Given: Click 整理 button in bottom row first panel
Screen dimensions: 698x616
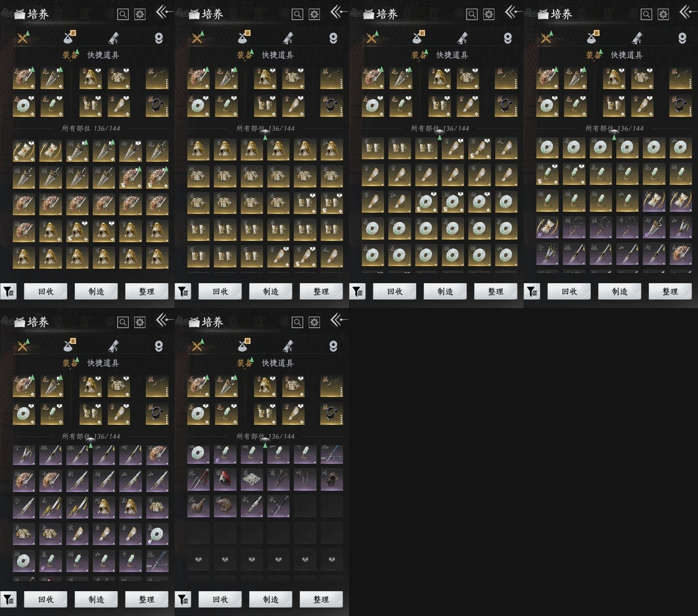Looking at the screenshot, I should click(x=147, y=599).
